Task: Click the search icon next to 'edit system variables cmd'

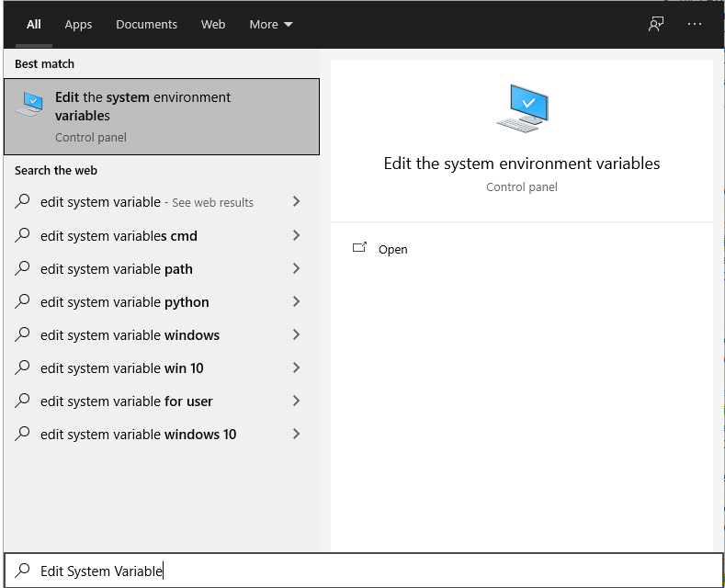Action: (x=24, y=235)
